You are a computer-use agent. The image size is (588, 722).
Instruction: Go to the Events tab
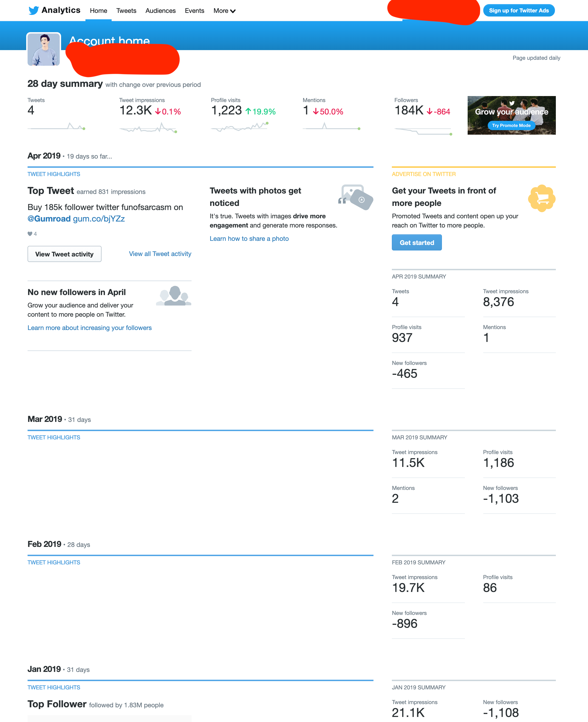(194, 11)
